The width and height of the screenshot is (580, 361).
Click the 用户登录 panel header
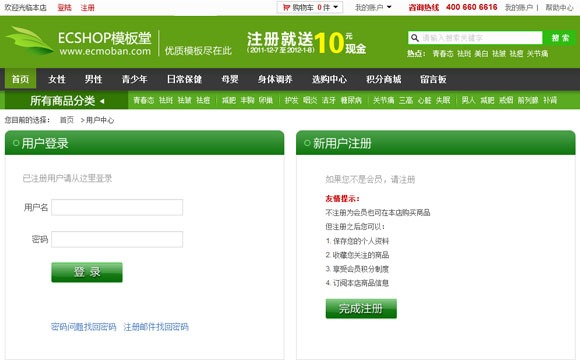coord(144,143)
